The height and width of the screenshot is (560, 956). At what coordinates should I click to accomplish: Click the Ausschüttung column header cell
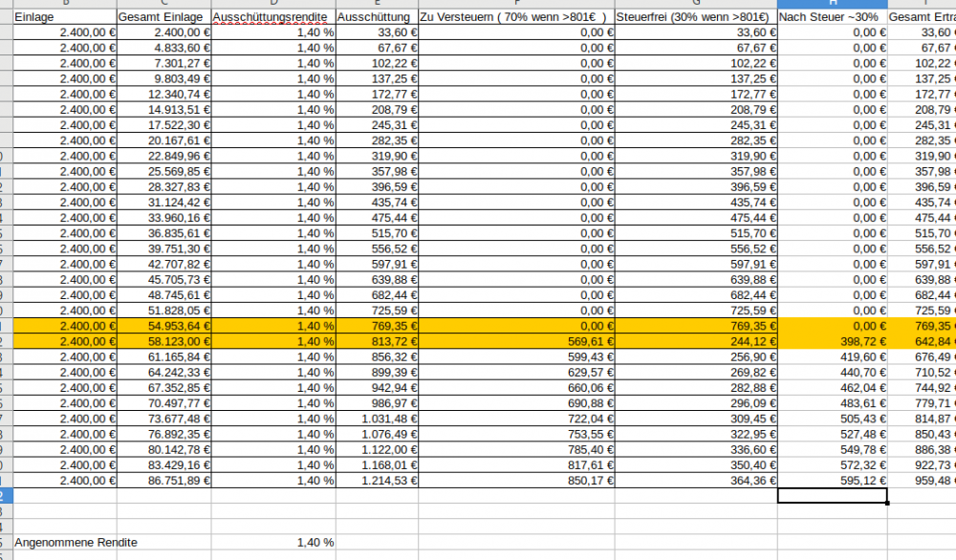pyautogui.click(x=377, y=17)
